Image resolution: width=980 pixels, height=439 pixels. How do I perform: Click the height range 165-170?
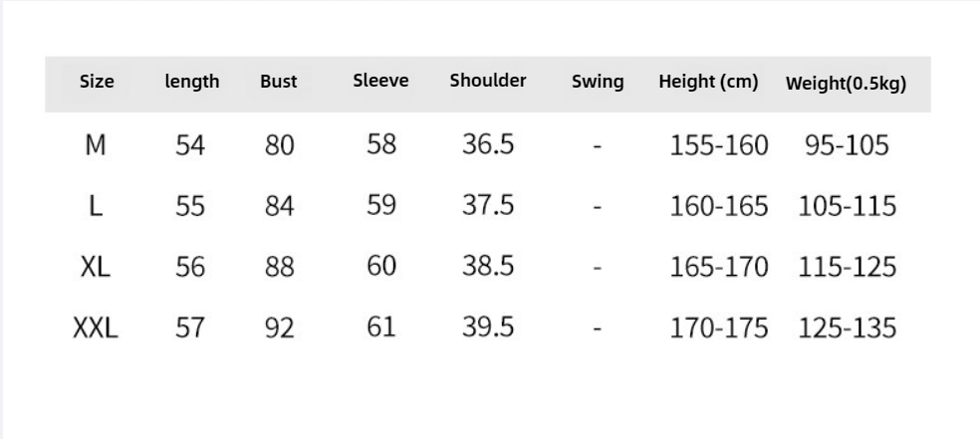[719, 267]
